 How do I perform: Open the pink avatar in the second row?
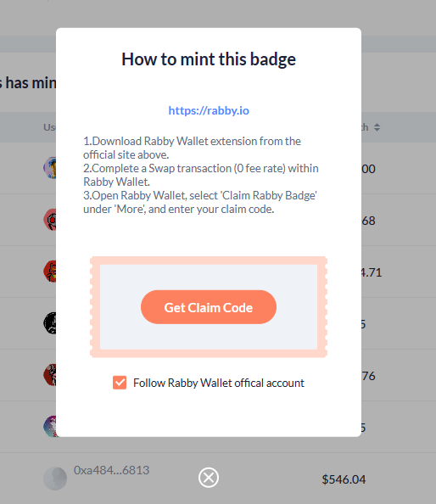tap(50, 220)
